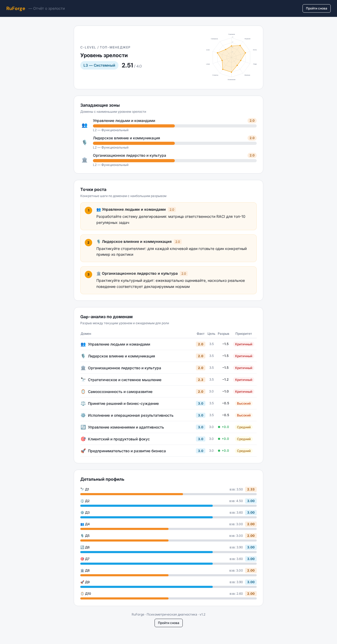Click progress bar for 'Управление людьми и командами'
The width and height of the screenshot is (337, 644).
coord(175,126)
